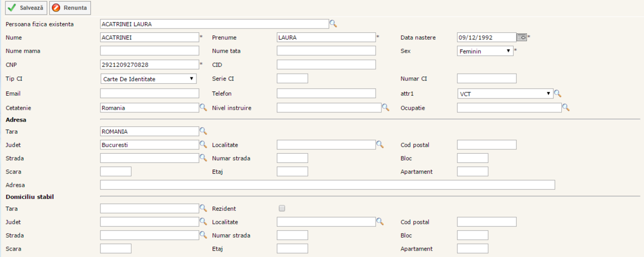Open lookup next to attr1 VCT field
This screenshot has width=644, height=257.
(x=558, y=94)
